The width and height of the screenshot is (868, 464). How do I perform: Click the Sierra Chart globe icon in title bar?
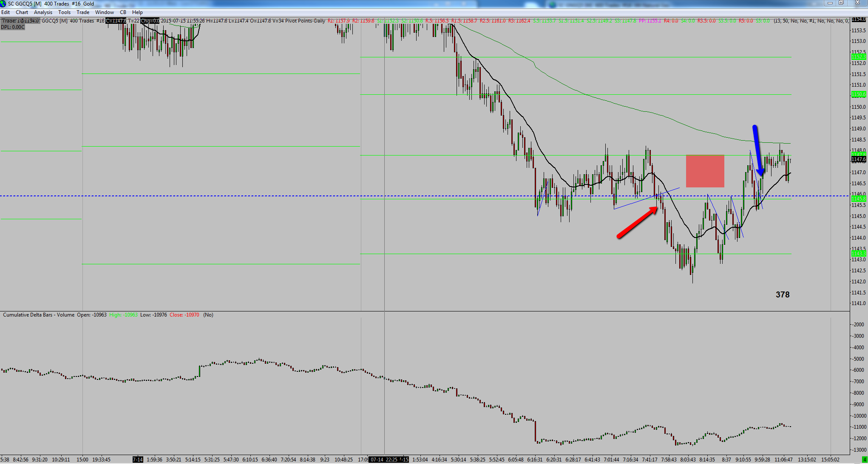click(3, 4)
